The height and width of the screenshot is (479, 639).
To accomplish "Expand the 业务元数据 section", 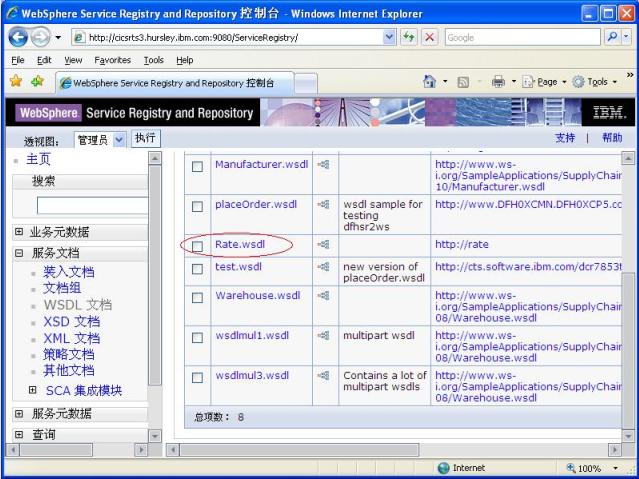I will 19,232.
